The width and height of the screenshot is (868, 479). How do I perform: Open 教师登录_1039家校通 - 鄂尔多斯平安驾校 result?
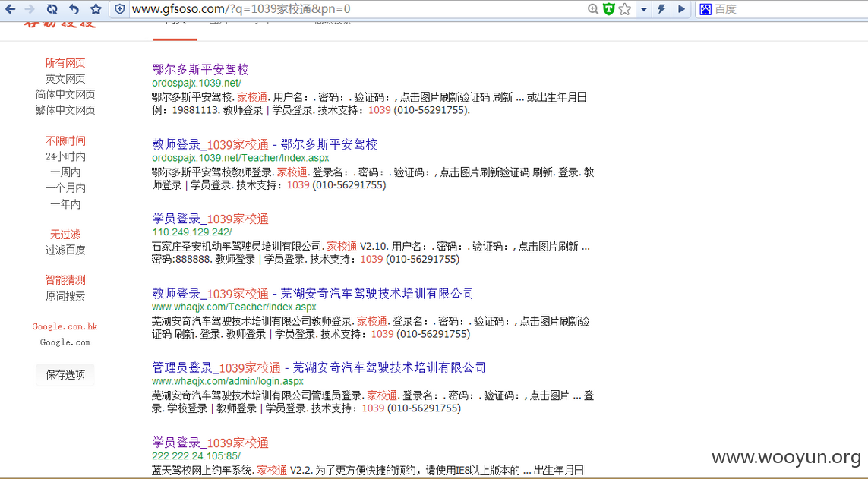(264, 145)
